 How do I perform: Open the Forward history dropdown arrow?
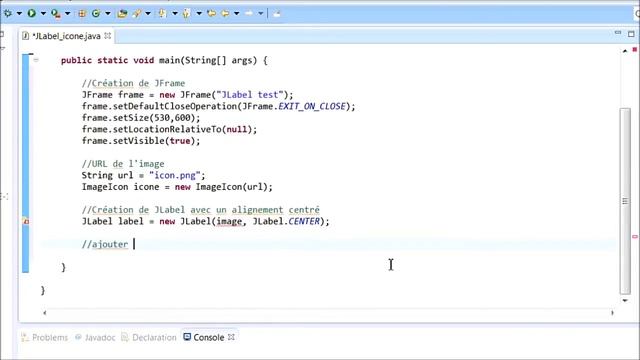point(260,13)
